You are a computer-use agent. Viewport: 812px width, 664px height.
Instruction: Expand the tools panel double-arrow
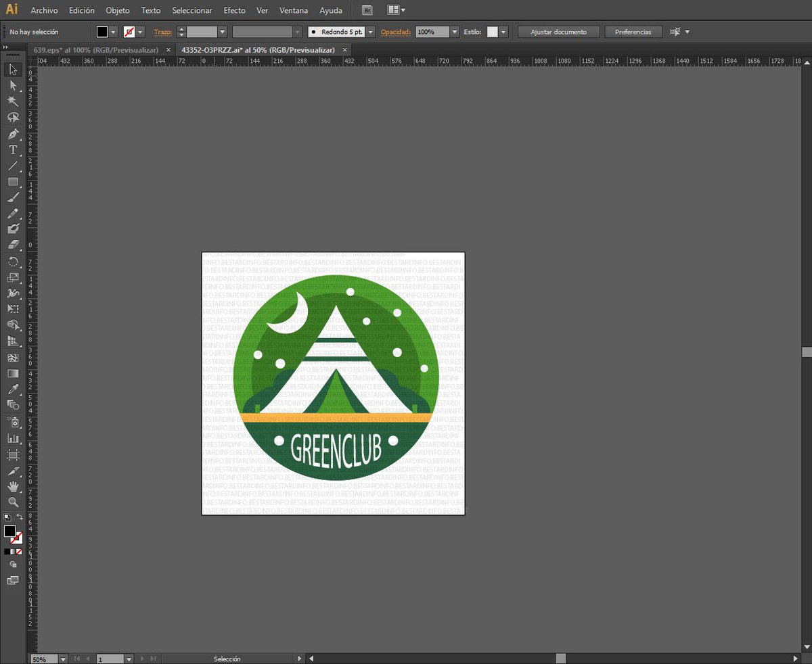[5, 47]
